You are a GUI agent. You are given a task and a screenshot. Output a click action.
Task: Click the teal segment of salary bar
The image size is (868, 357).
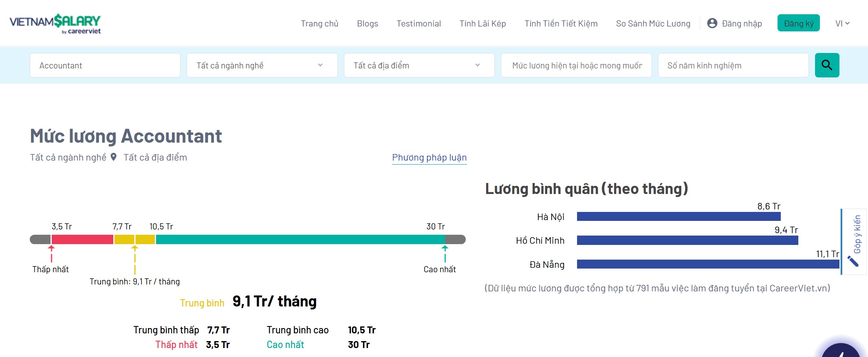click(300, 240)
